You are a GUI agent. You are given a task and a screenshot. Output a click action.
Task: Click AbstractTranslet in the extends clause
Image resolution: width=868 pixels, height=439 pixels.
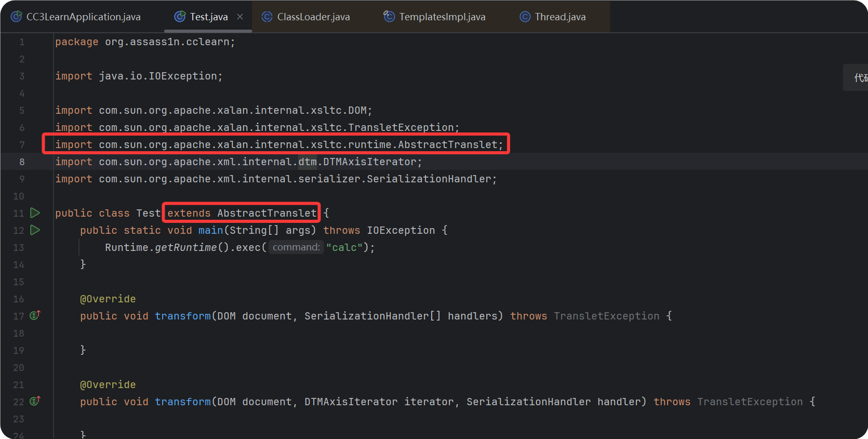pyautogui.click(x=266, y=213)
